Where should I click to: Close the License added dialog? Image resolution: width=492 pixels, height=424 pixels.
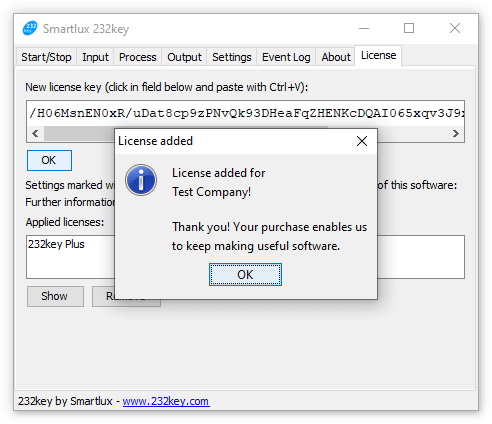pos(362,141)
